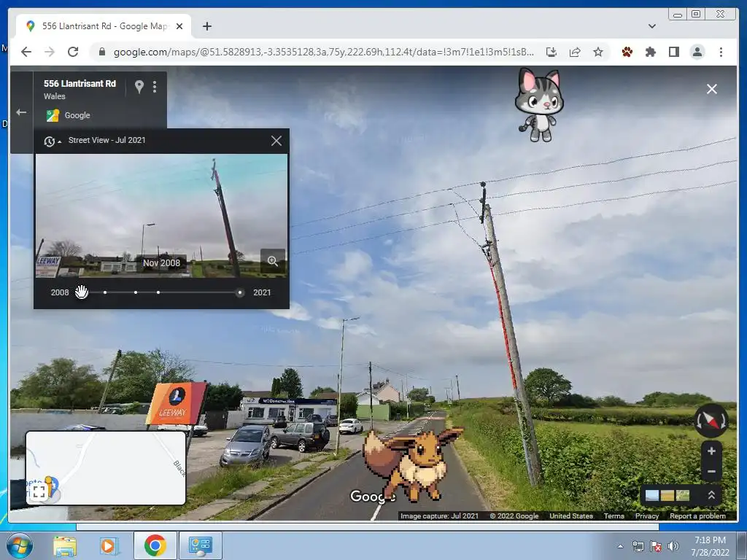This screenshot has width=747, height=560.
Task: Select the 2021 end dot on timeline
Action: click(239, 293)
